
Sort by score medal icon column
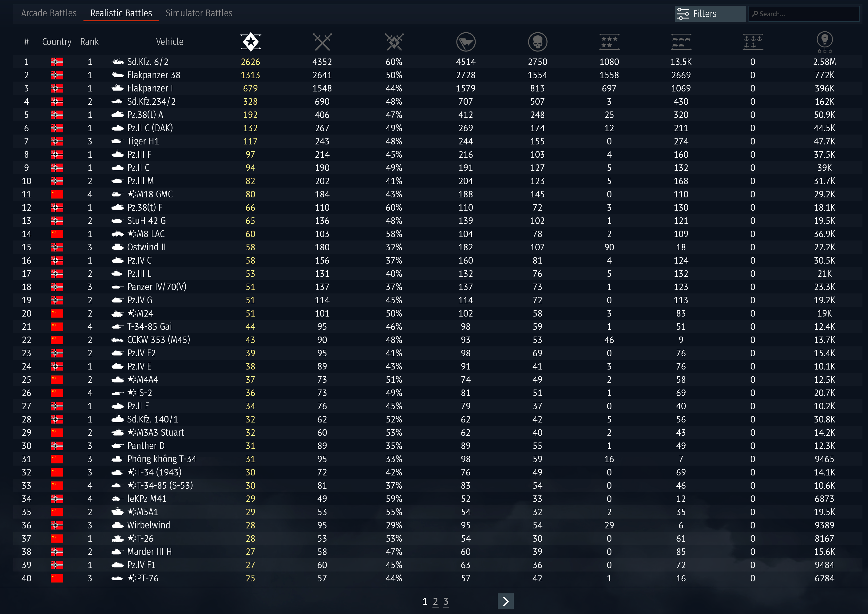tap(825, 42)
